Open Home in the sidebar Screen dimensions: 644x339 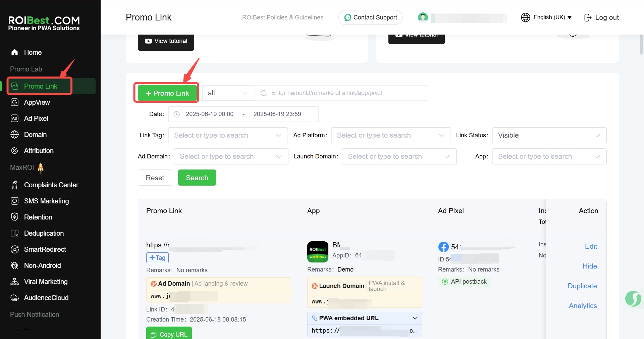click(33, 52)
